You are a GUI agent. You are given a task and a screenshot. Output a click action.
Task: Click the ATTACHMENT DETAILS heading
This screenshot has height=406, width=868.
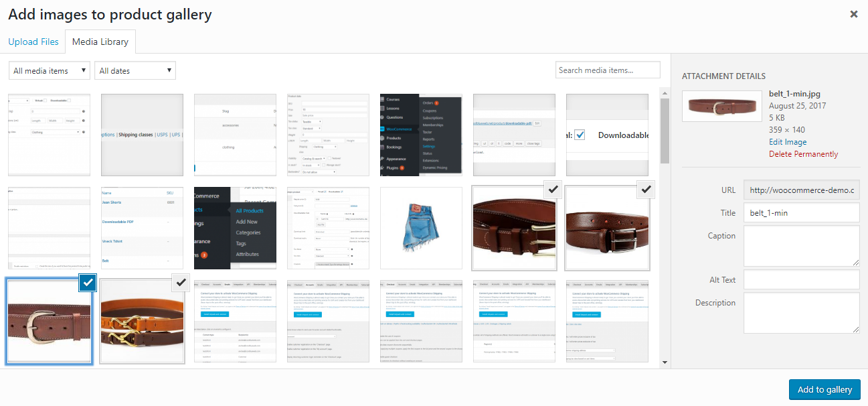[723, 76]
